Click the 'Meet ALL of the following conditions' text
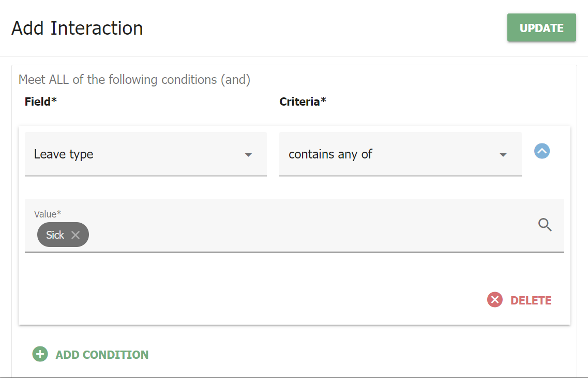588x378 pixels. [134, 80]
